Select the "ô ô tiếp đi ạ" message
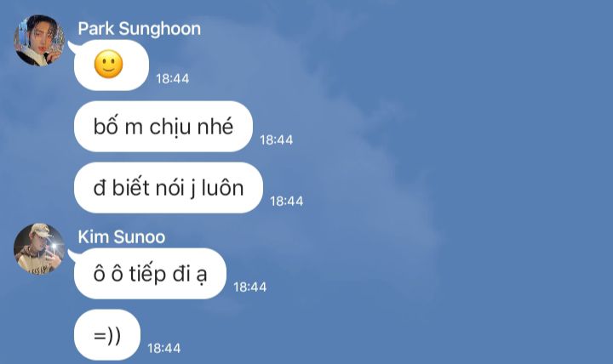 pyautogui.click(x=150, y=273)
